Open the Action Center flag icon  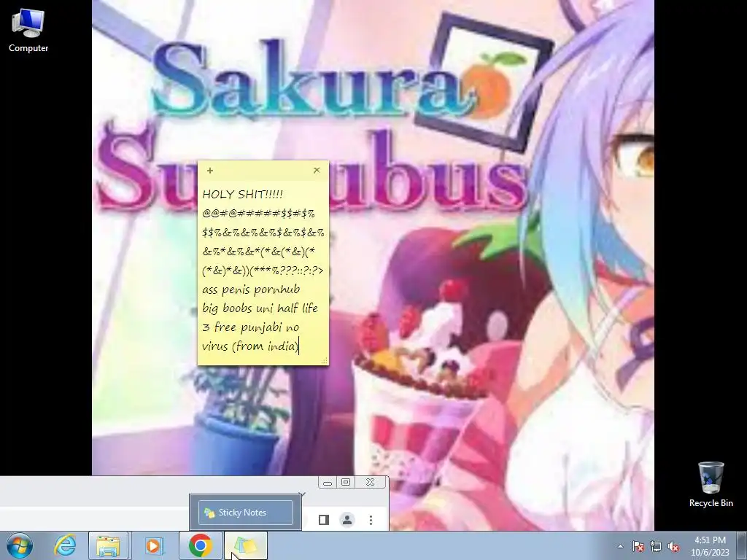pos(638,546)
